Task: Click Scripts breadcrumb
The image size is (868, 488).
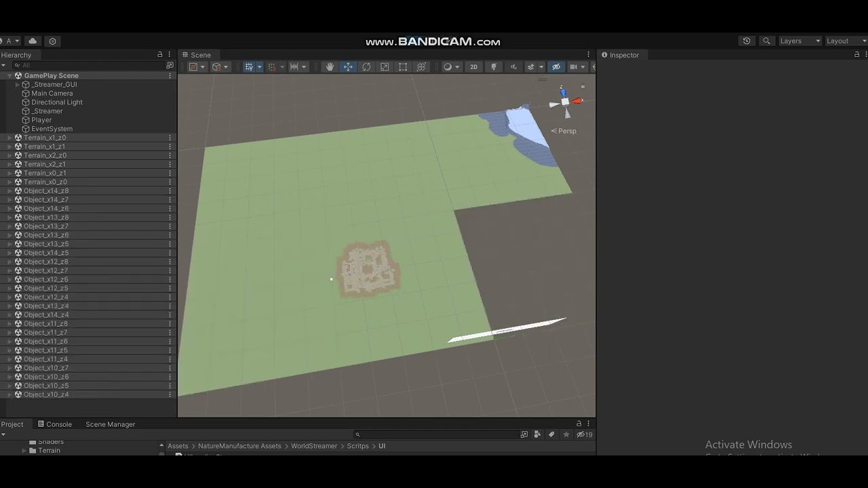Action: coord(358,446)
